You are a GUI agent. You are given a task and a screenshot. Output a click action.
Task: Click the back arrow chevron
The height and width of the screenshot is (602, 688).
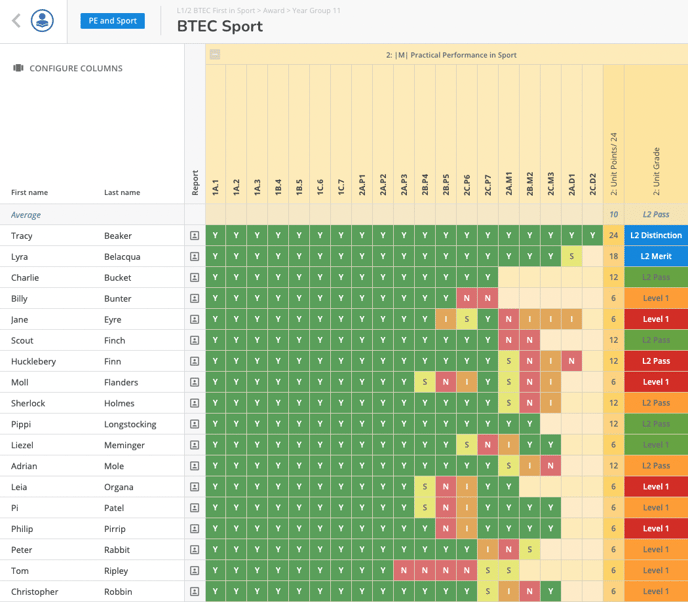point(16,21)
